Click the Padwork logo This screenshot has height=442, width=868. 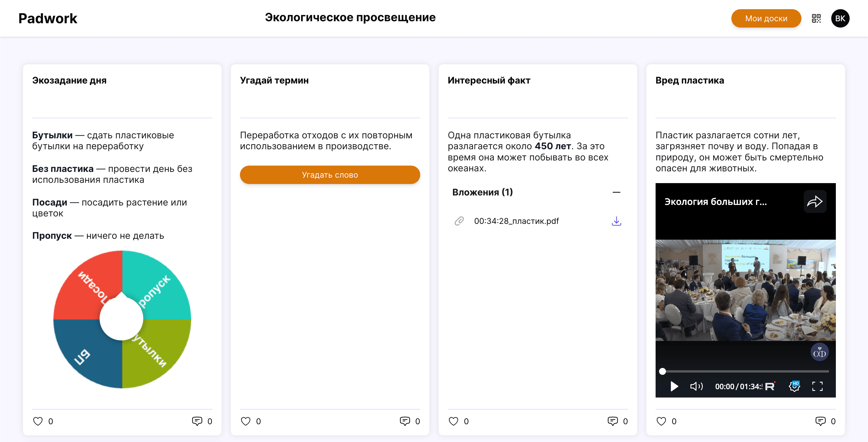48,18
